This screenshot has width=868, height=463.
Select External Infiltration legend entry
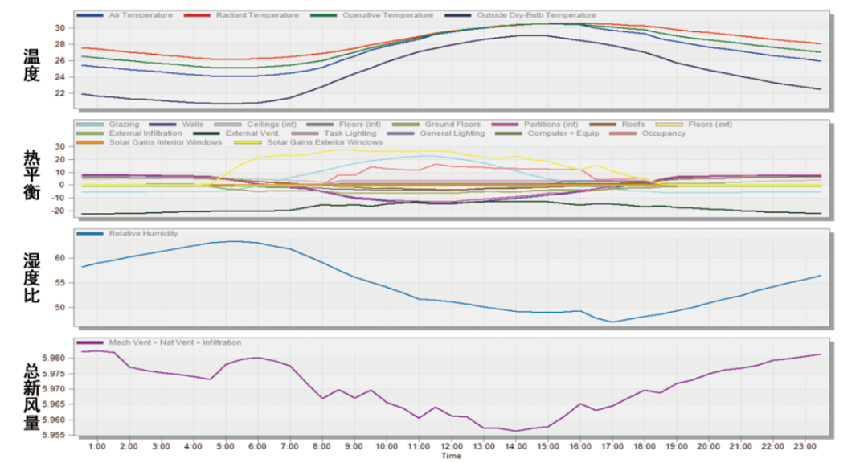coord(145,133)
